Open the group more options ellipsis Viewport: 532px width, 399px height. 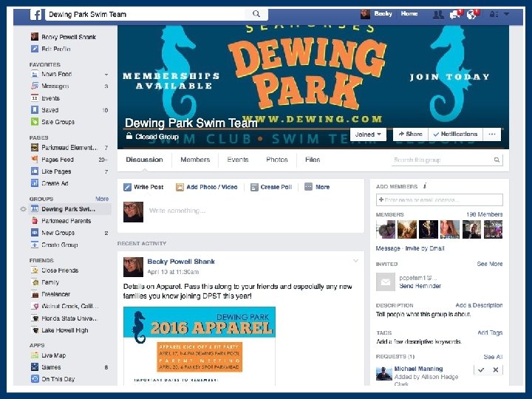pos(492,134)
